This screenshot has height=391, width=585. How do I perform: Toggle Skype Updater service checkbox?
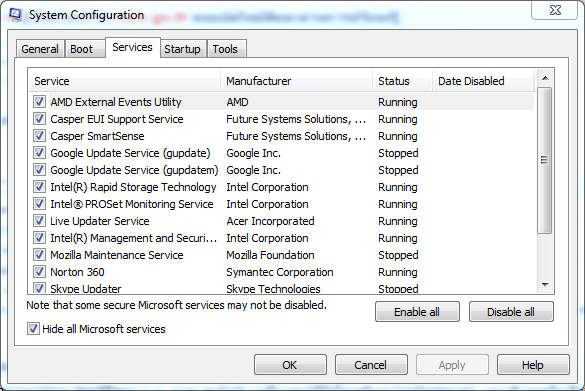pyautogui.click(x=40, y=288)
